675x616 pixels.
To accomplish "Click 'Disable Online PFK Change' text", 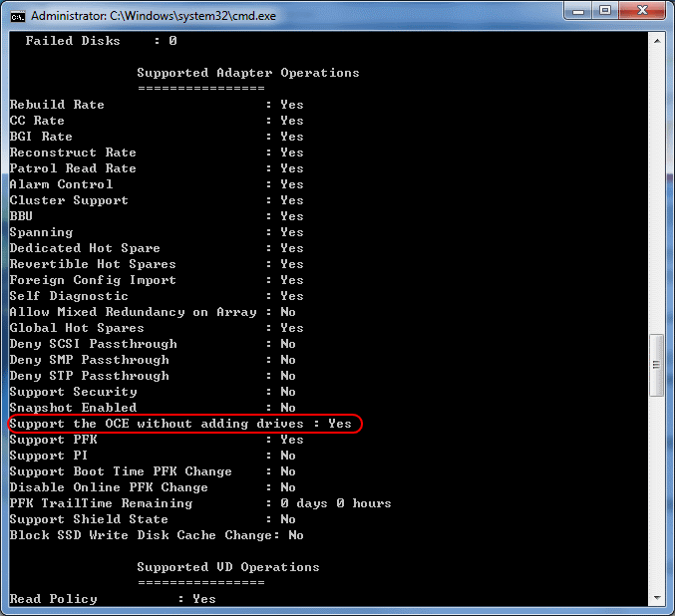I will (x=109, y=487).
